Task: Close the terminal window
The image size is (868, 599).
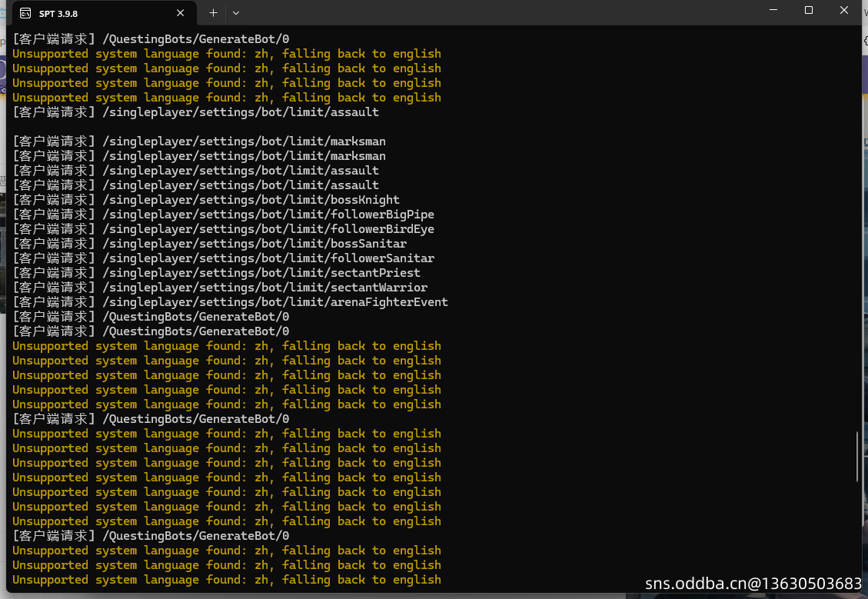Action: pos(844,11)
